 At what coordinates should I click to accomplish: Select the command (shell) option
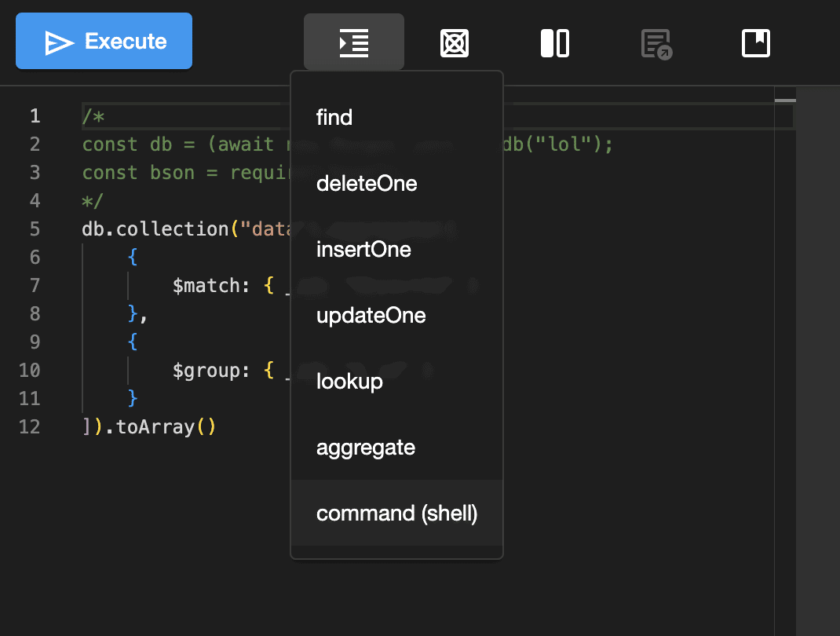click(x=396, y=514)
